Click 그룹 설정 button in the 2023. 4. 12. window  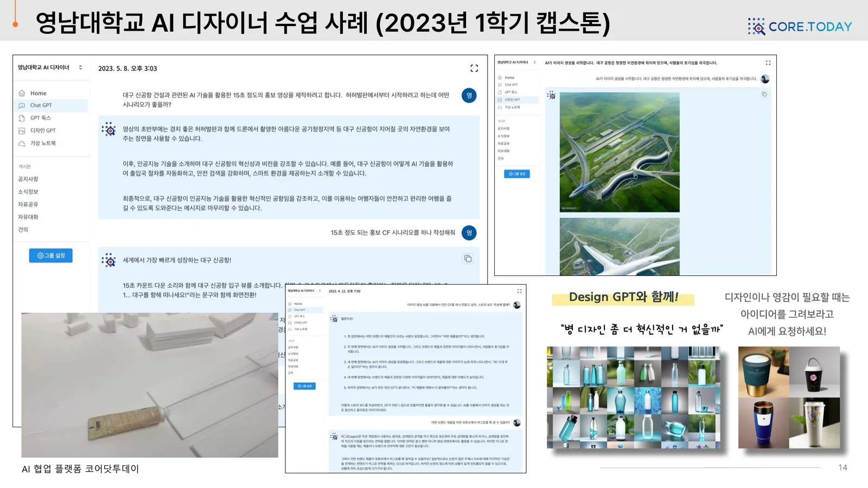304,386
